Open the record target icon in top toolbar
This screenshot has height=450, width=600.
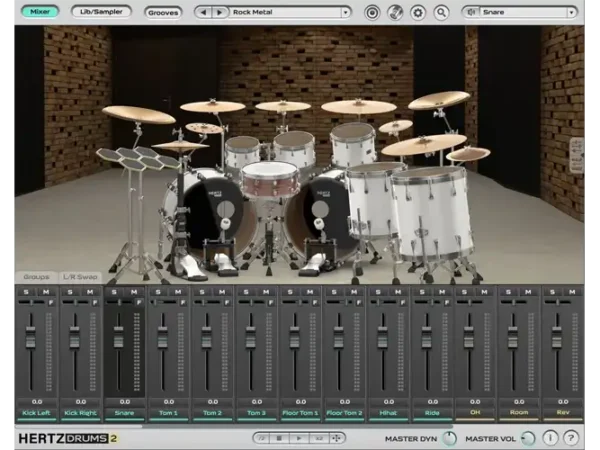click(x=372, y=13)
